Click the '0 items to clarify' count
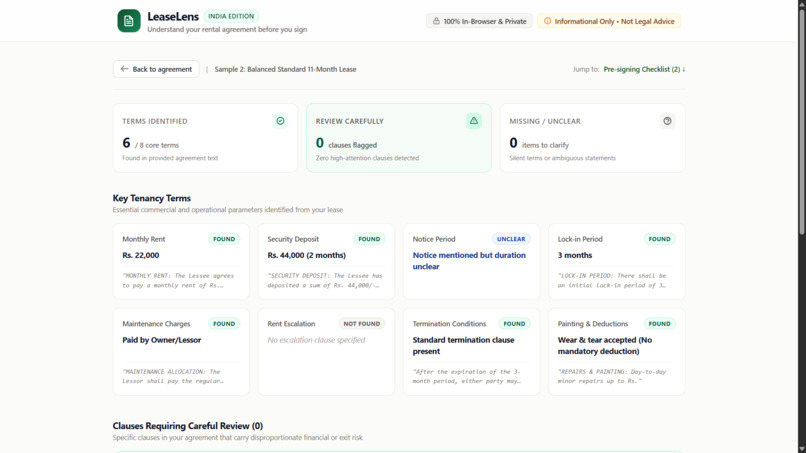Screen dimensions: 806x453 (x=539, y=143)
